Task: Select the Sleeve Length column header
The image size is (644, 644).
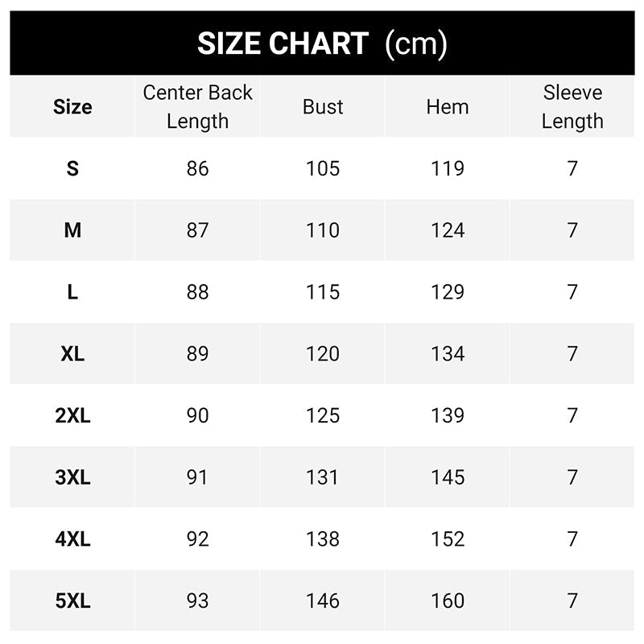Action: [x=572, y=107]
